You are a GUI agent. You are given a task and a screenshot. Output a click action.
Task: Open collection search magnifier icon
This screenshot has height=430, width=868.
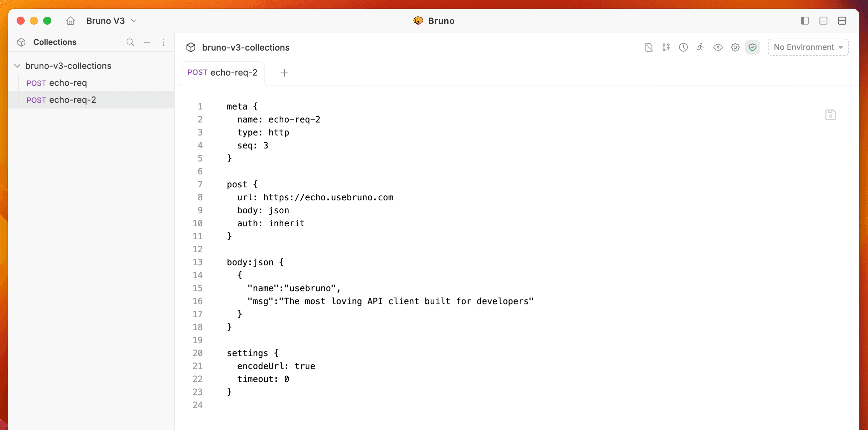[130, 42]
